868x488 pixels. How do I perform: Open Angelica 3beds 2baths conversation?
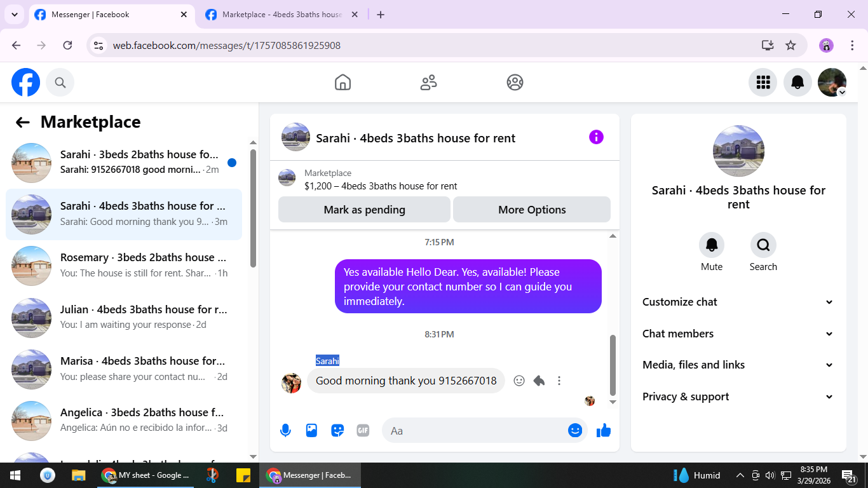coord(124,421)
